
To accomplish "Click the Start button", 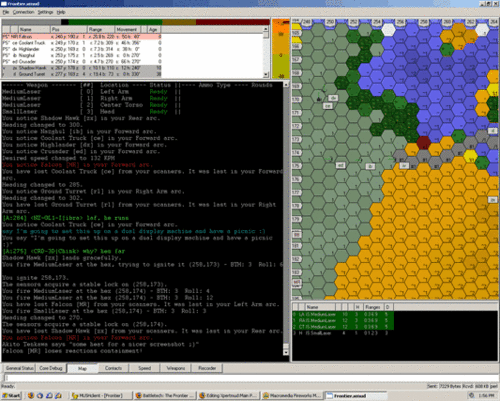I will (11, 395).
